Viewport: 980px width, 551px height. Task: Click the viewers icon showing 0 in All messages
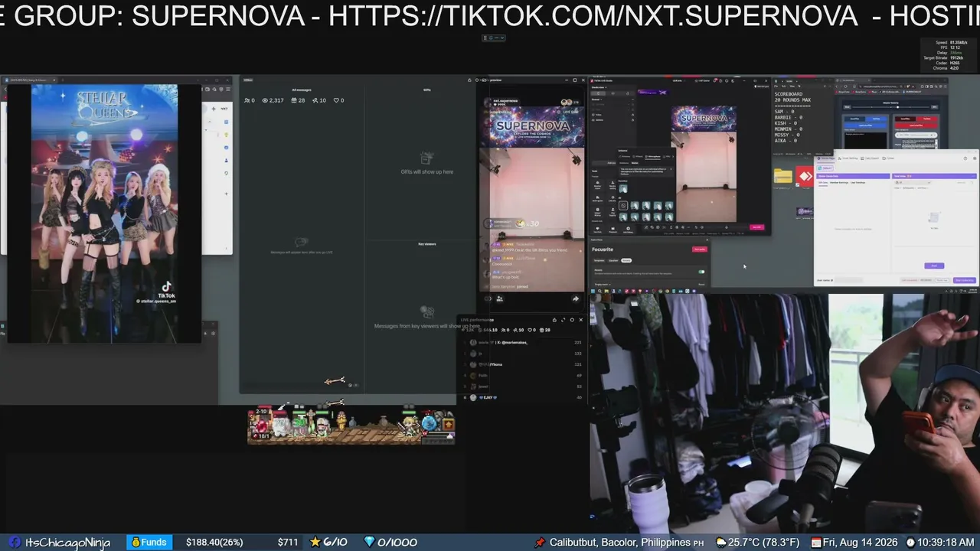coord(247,100)
